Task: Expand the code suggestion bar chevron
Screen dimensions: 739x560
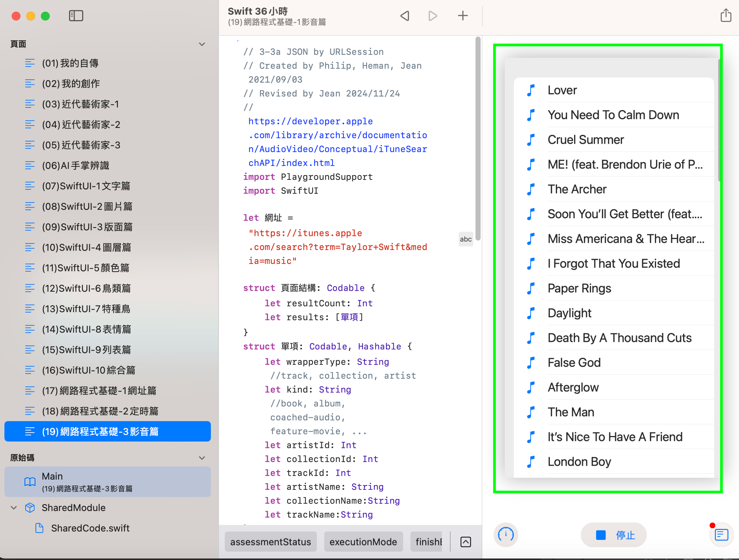Action: click(x=466, y=542)
